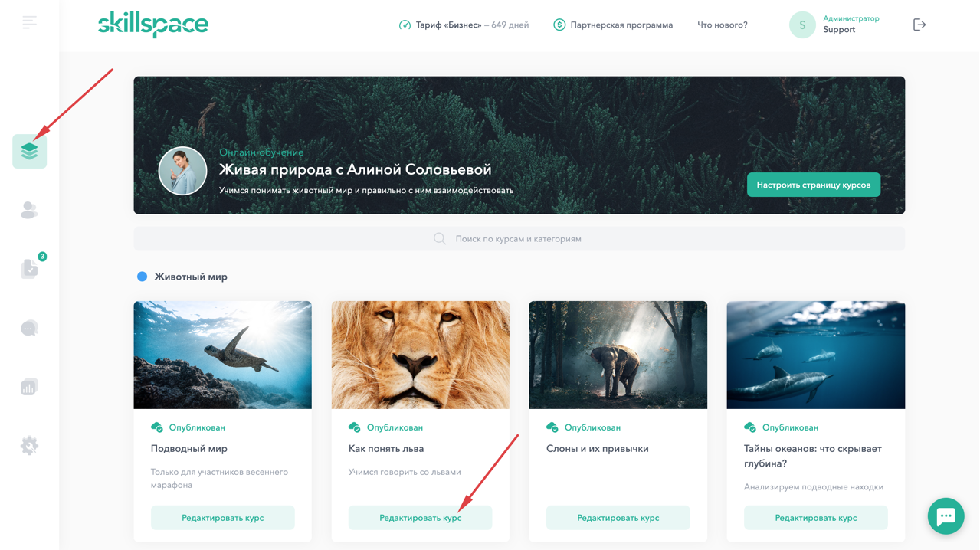Image resolution: width=980 pixels, height=550 pixels.
Task: Click Настроить страницу курсов button
Action: click(814, 185)
